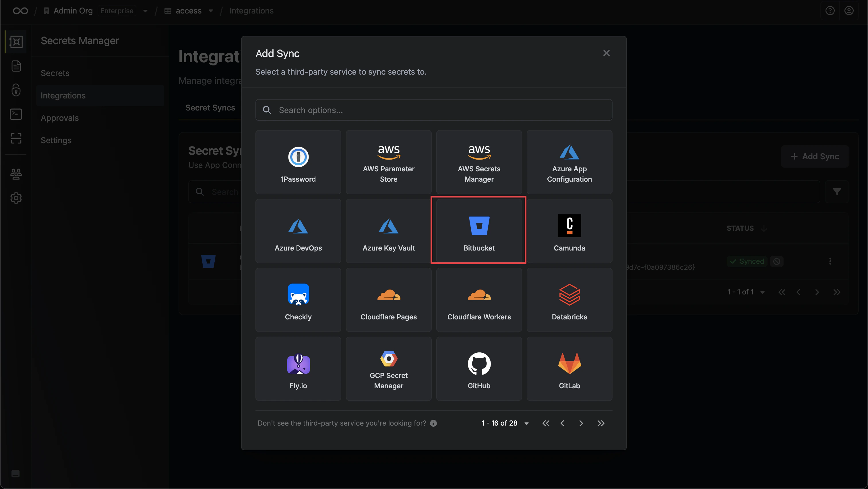Open the terminal SSH icon in sidebar
Image resolution: width=868 pixels, height=489 pixels.
[x=16, y=114]
